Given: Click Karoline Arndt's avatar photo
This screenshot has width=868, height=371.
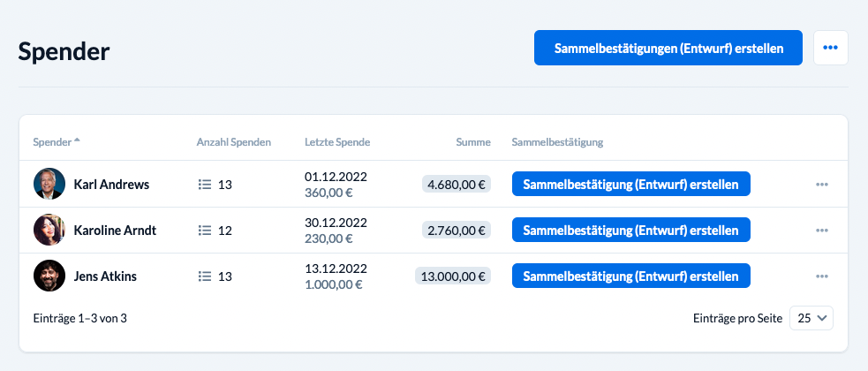Looking at the screenshot, I should click(x=49, y=230).
